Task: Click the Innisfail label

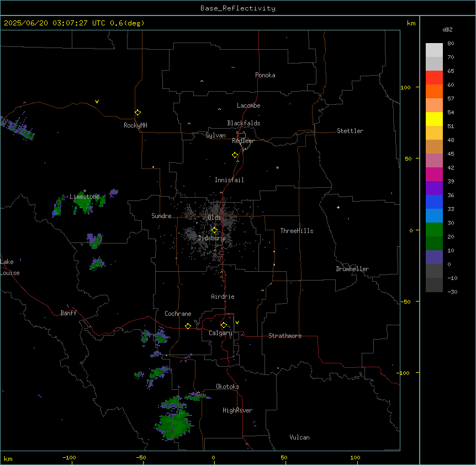Action: (229, 180)
